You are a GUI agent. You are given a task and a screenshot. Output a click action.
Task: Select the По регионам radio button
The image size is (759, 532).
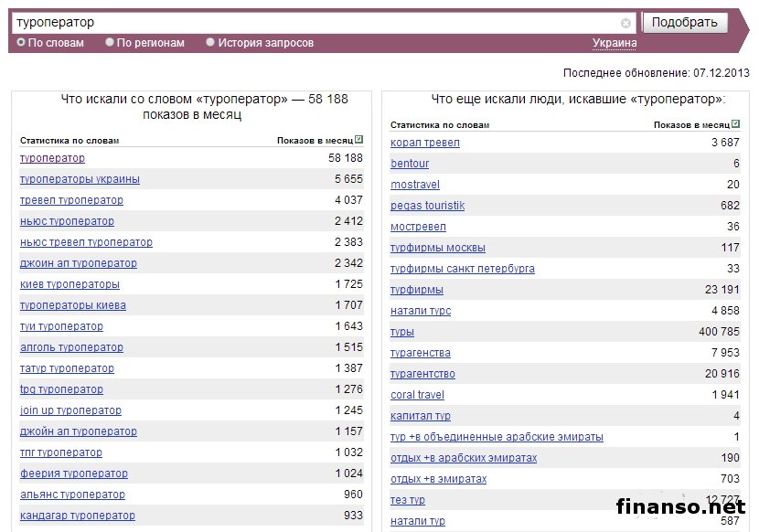point(110,42)
